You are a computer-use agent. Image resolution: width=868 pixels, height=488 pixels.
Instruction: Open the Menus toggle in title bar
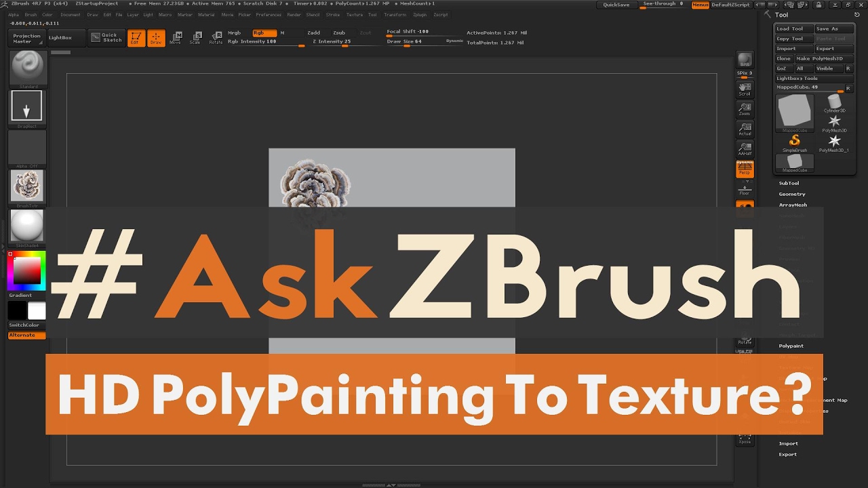point(701,5)
